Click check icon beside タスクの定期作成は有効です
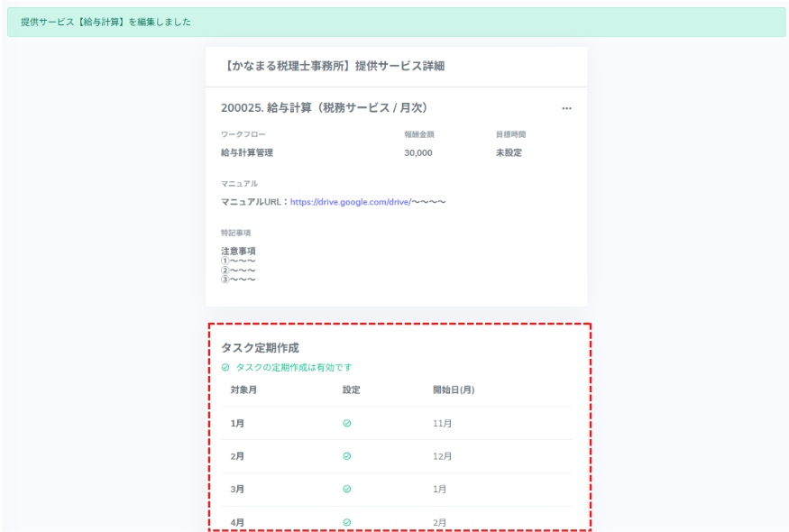Viewport: 789px width, 532px height. (x=225, y=368)
